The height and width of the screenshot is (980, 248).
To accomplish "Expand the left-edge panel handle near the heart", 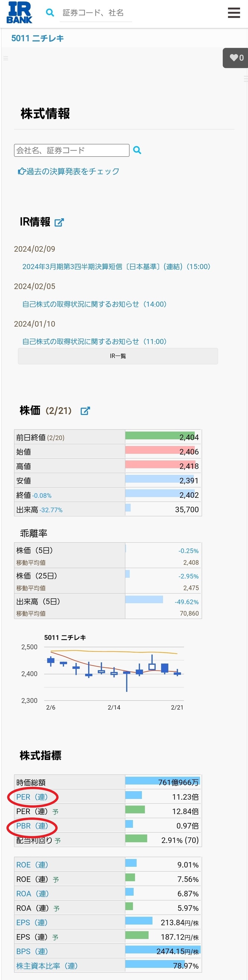I will (x=6, y=58).
